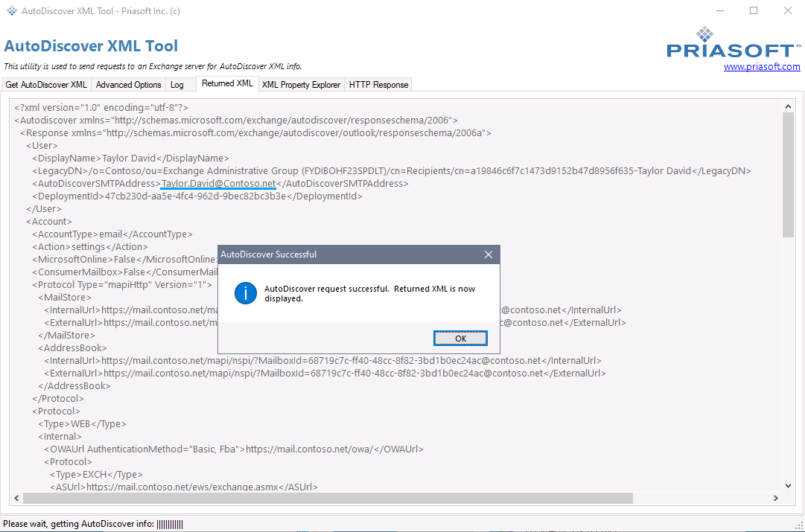Viewport: 805px width, 532px height.
Task: Open the www.priasoft.com link
Action: pos(762,67)
